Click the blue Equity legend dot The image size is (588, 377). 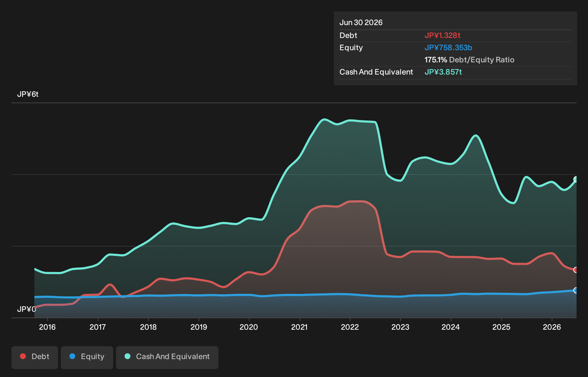click(x=72, y=356)
